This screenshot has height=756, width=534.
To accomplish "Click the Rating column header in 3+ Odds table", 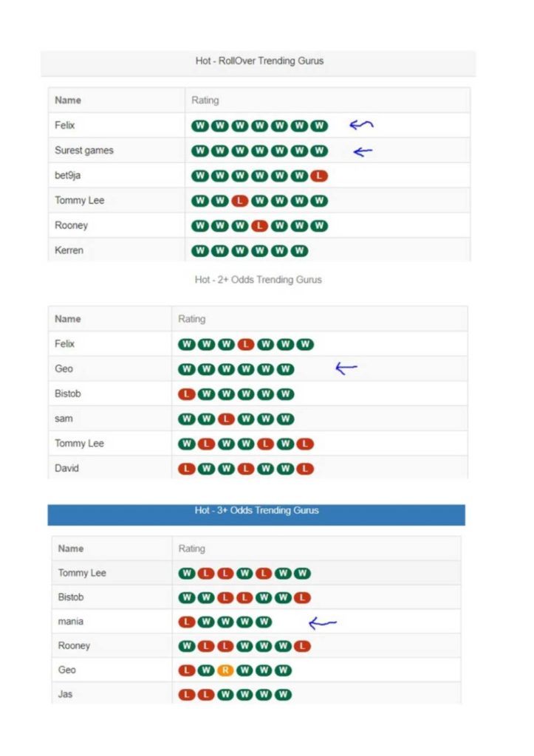I will point(191,549).
